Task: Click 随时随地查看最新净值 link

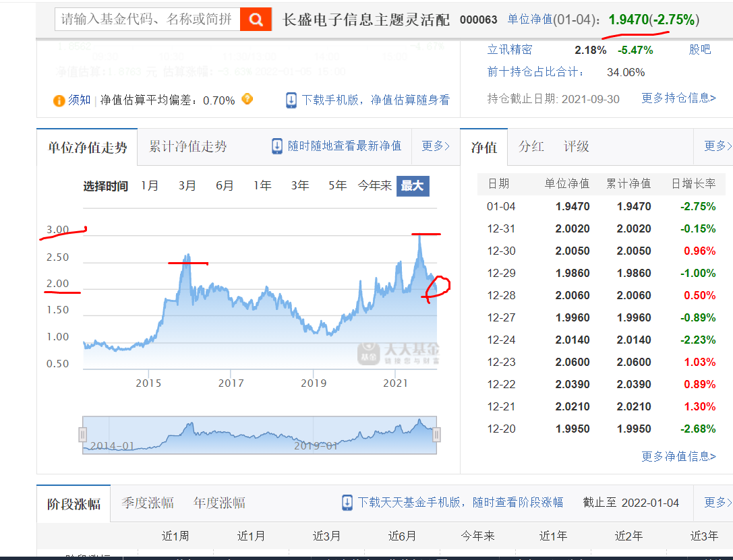Action: [345, 146]
